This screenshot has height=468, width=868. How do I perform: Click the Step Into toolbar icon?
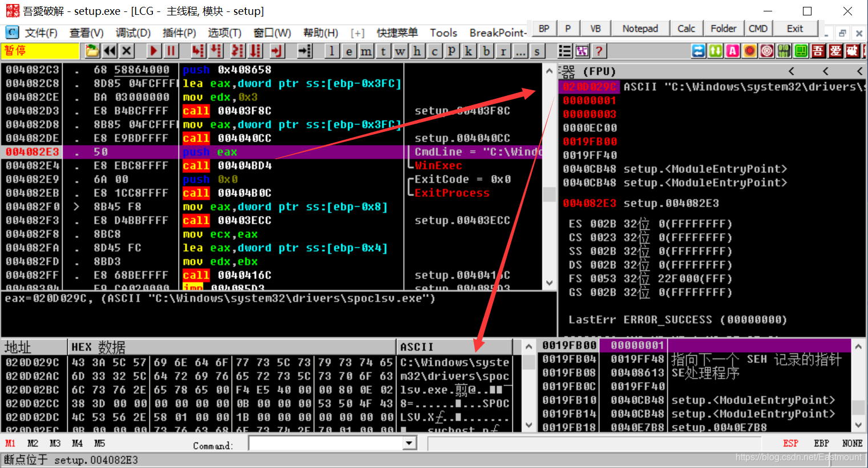point(198,51)
